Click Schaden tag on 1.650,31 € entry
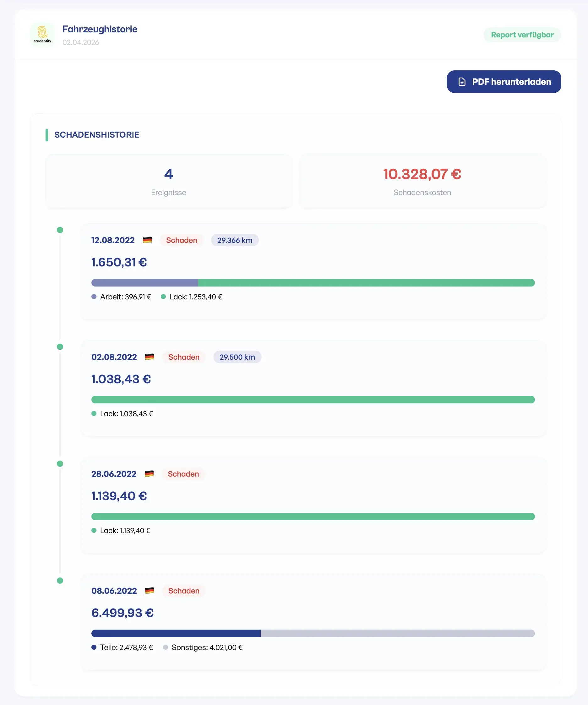Screen dimensions: 588x705 click(182, 240)
